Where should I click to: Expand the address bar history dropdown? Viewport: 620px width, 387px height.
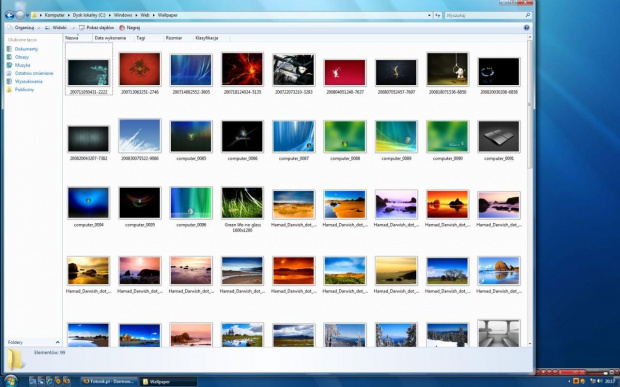[429, 15]
